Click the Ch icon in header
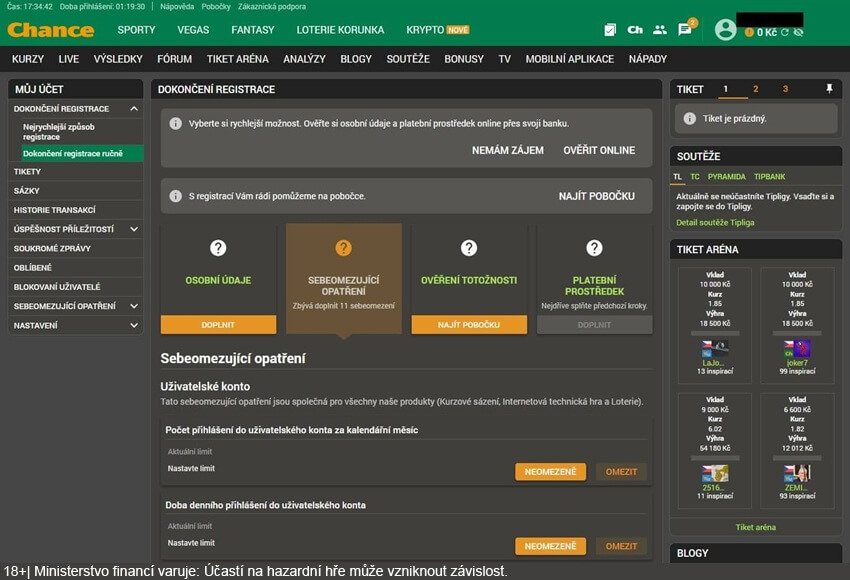Image resolution: width=850 pixels, height=580 pixels. tap(635, 30)
